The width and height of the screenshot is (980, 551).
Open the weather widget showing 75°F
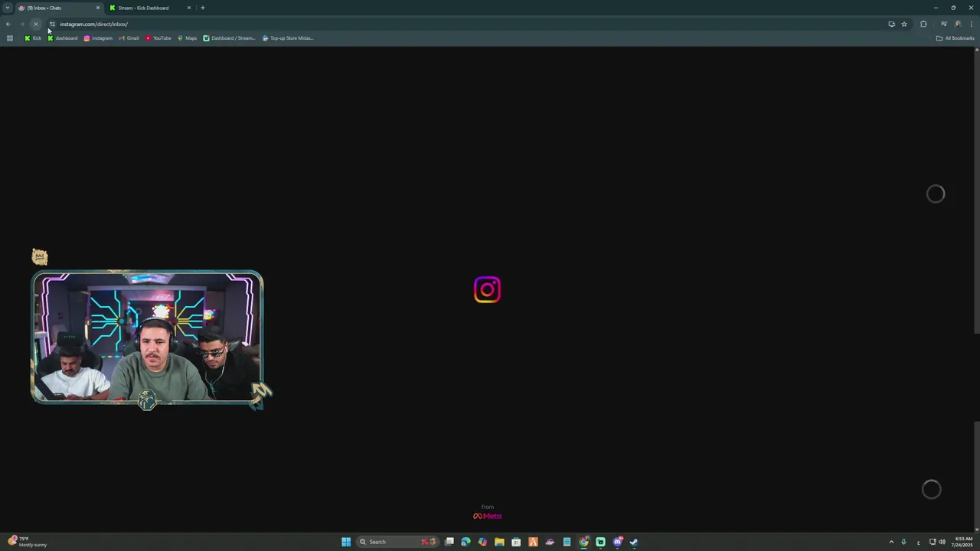[x=28, y=542]
